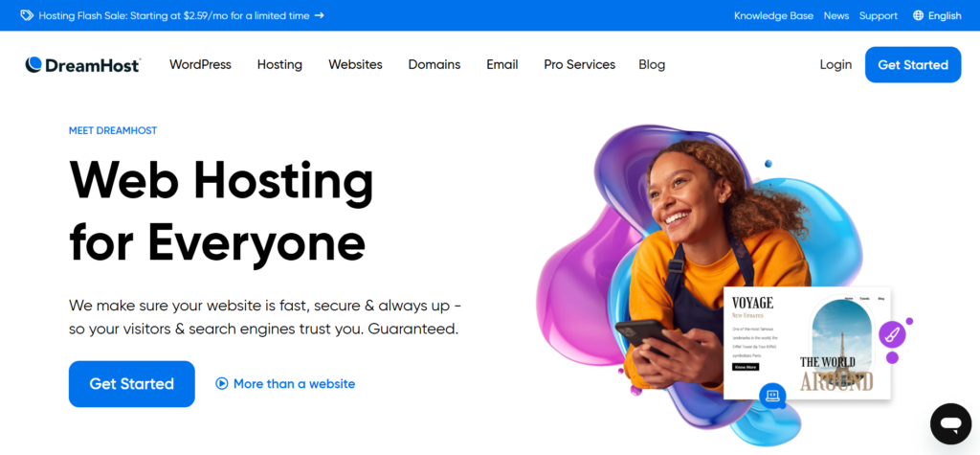Expand the Domains navigation menu

point(434,64)
